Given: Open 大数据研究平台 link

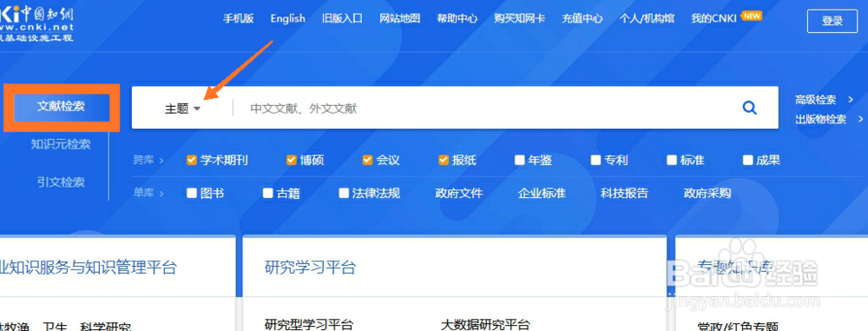Looking at the screenshot, I should (x=485, y=324).
